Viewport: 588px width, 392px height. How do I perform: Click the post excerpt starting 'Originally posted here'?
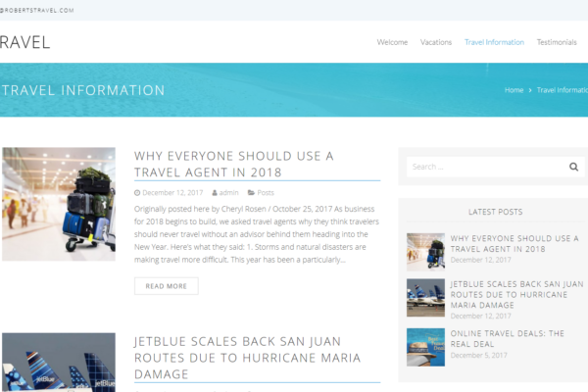(x=257, y=234)
